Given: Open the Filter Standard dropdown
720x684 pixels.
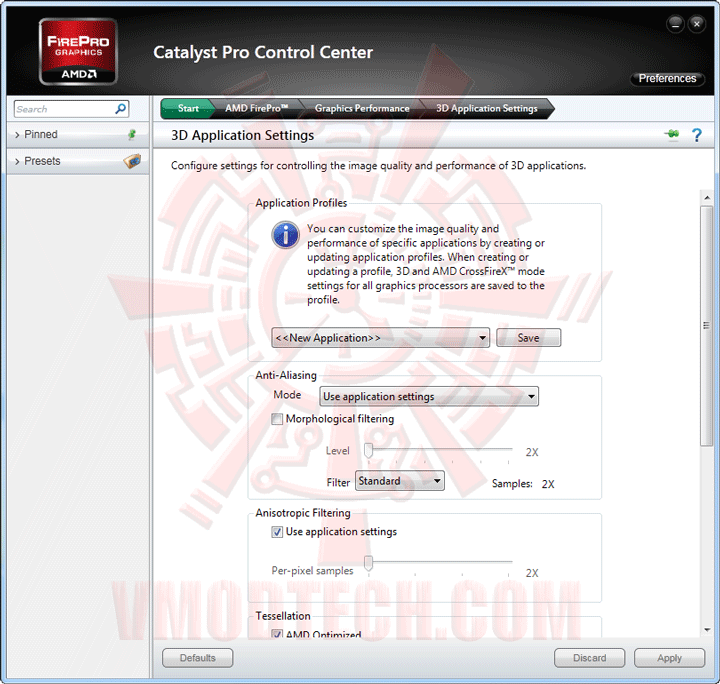Looking at the screenshot, I should [399, 481].
